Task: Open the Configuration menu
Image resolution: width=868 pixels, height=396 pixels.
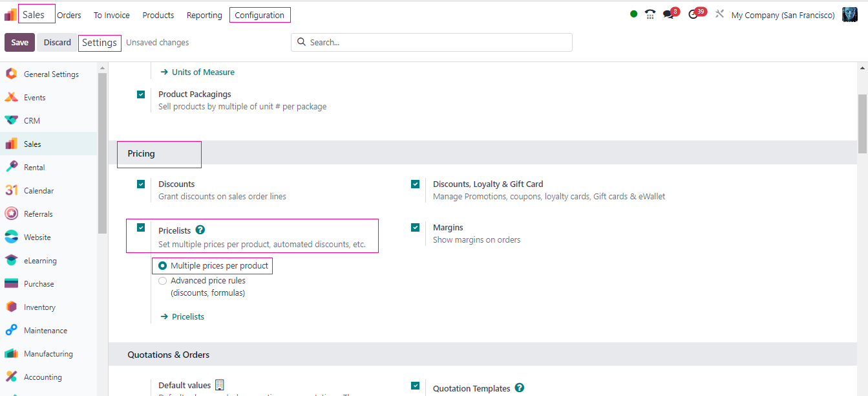Action: click(x=259, y=15)
